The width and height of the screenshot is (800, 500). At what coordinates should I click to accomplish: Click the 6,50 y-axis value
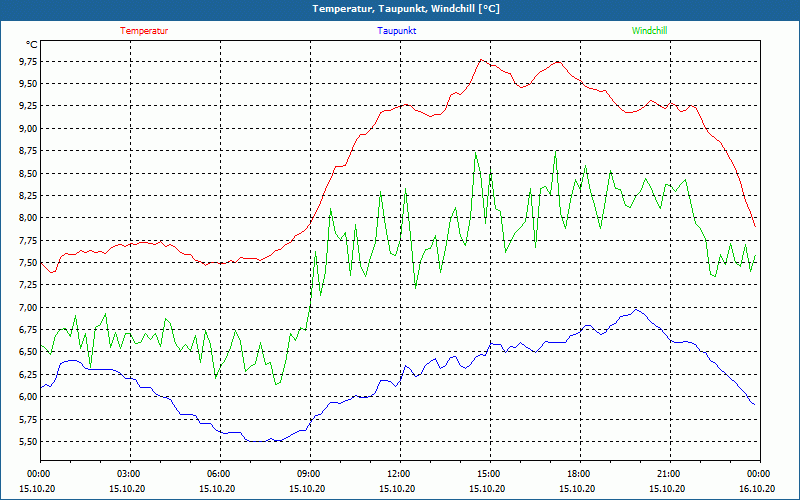[x=28, y=352]
